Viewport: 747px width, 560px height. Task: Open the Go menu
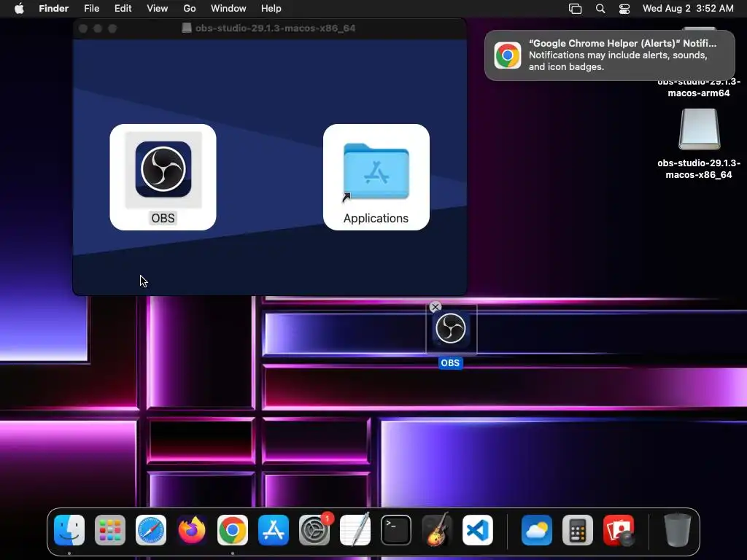tap(190, 9)
